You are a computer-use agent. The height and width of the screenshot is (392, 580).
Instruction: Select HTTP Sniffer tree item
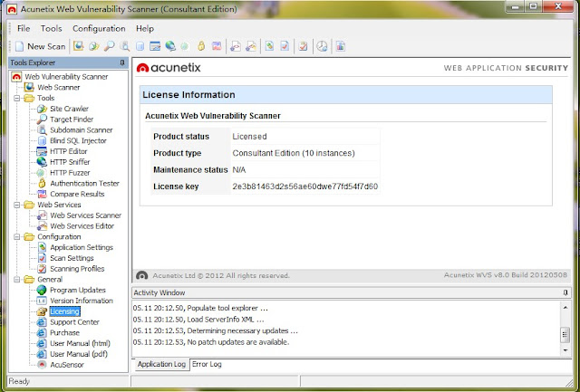tap(70, 162)
